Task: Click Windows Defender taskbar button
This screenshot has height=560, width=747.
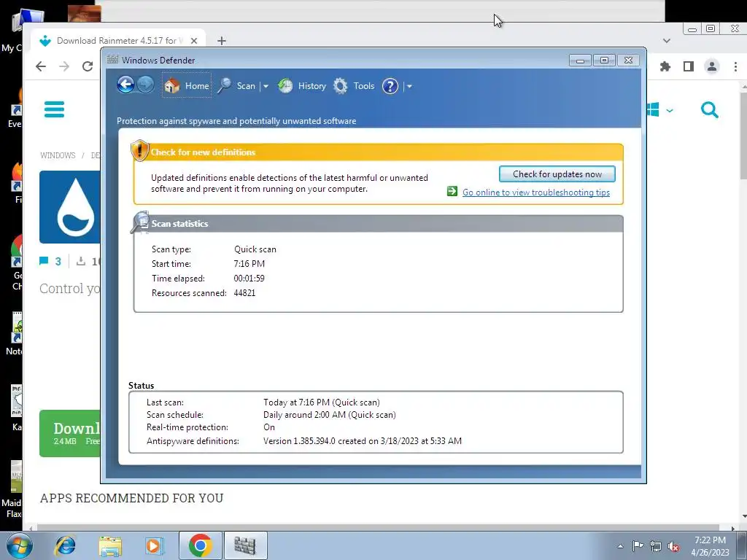Action: pos(245,545)
